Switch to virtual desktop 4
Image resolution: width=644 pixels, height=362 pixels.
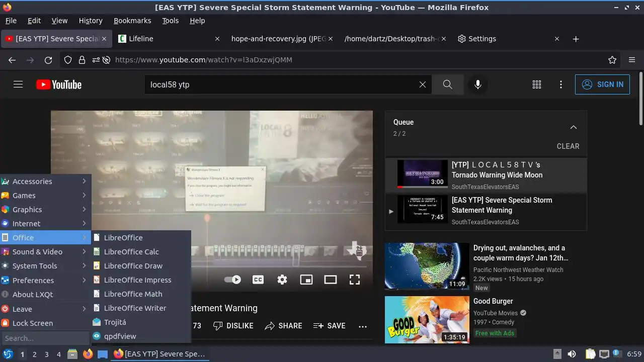pos(58,354)
